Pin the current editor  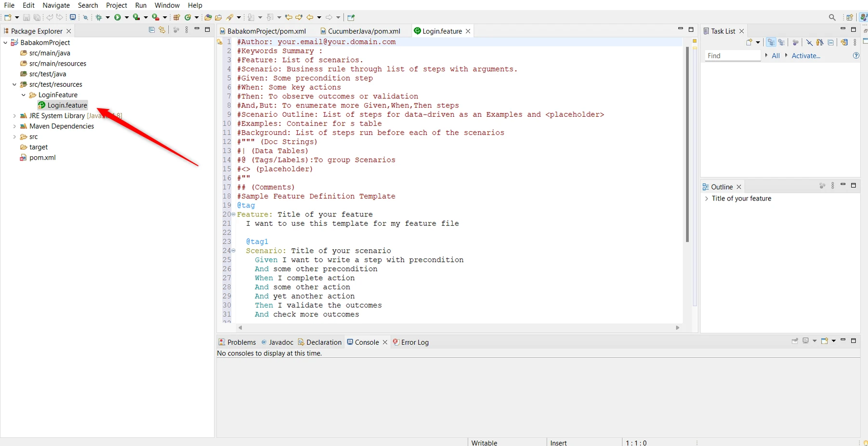coord(351,17)
